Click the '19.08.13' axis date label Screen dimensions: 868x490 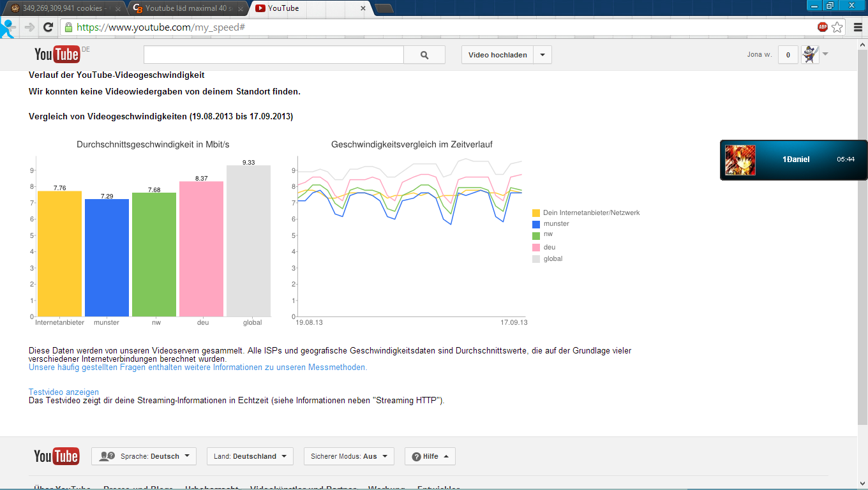(310, 323)
